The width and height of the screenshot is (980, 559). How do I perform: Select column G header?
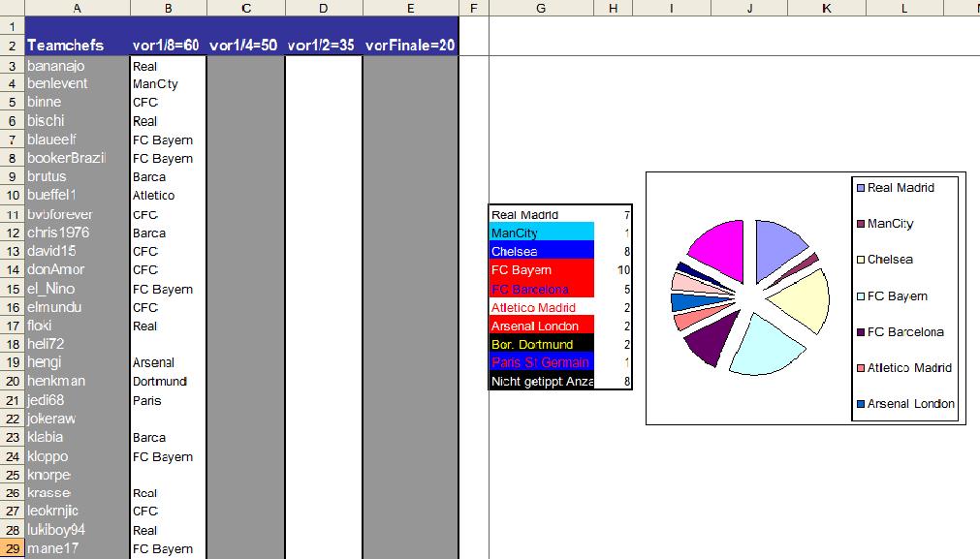(541, 8)
